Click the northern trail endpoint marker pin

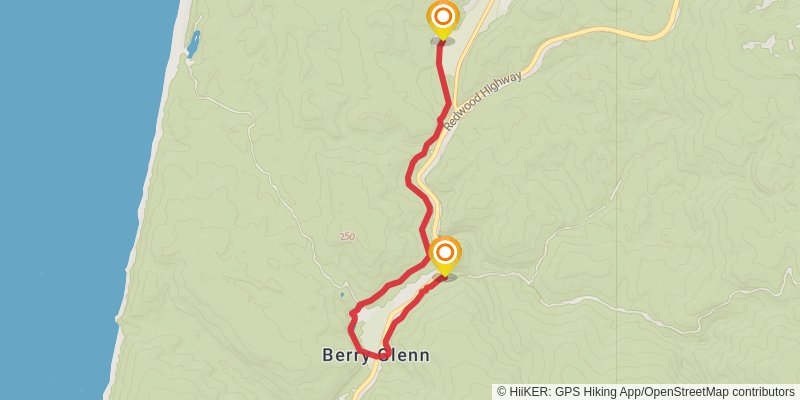point(443,20)
